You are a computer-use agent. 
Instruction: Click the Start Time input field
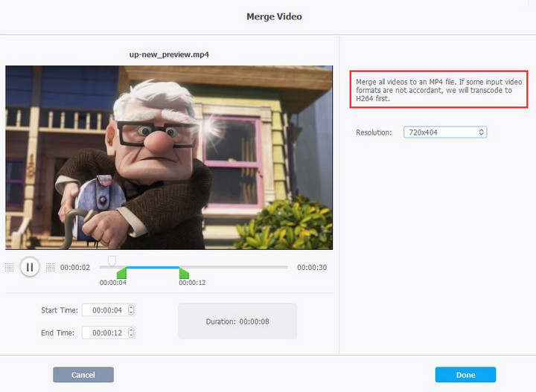(x=109, y=310)
